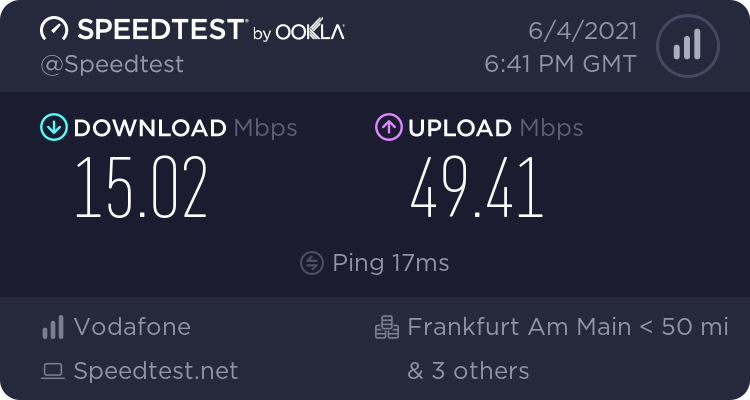
Task: Click the Frankfurt Am Main server text
Action: pyautogui.click(x=519, y=327)
